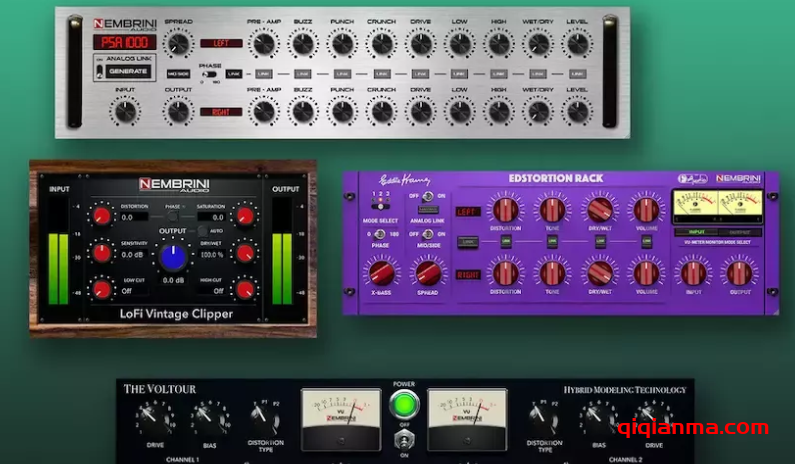The image size is (795, 464).
Task: Click the Edstortion Rack Input knob
Action: pyautogui.click(x=693, y=273)
